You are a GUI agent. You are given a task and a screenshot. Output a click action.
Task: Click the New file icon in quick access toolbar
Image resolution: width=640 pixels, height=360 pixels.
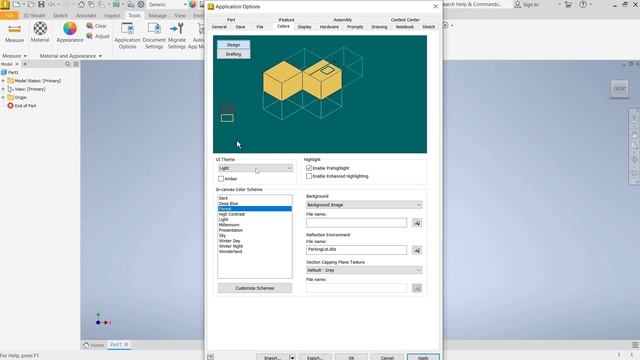[x=17, y=4]
